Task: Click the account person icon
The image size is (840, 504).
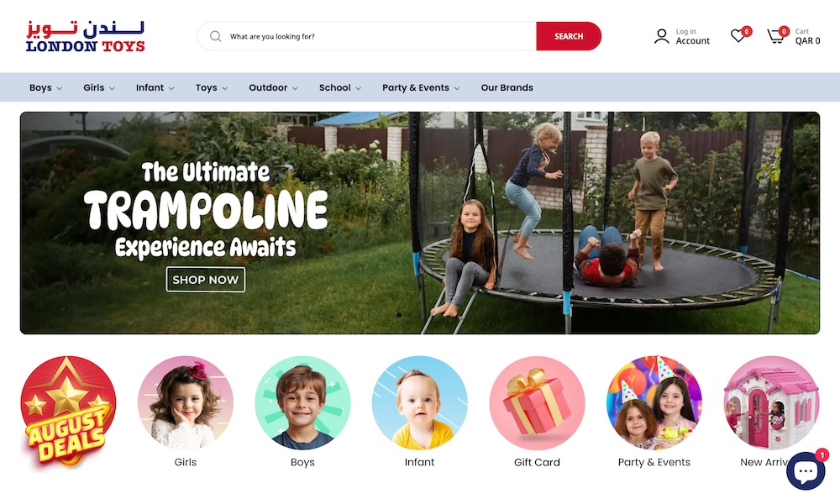Action: tap(662, 36)
